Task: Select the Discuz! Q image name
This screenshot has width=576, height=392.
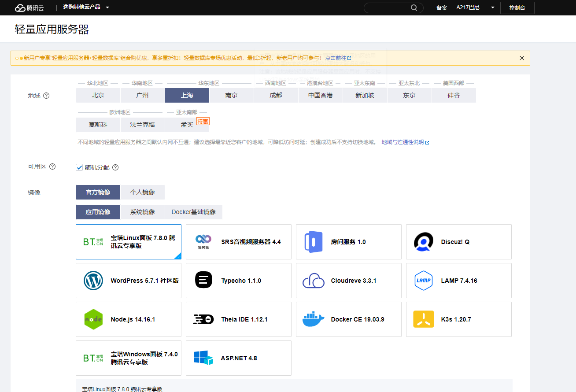Action: tap(455, 242)
